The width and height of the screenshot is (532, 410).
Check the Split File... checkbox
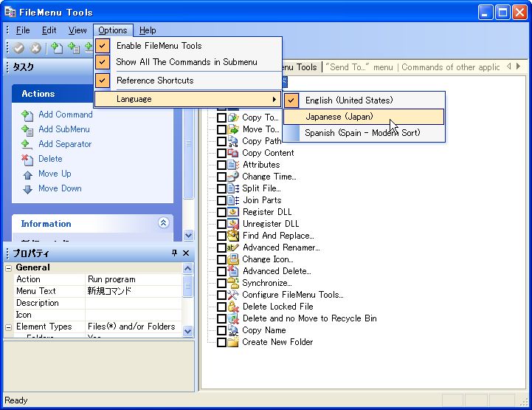(221, 189)
